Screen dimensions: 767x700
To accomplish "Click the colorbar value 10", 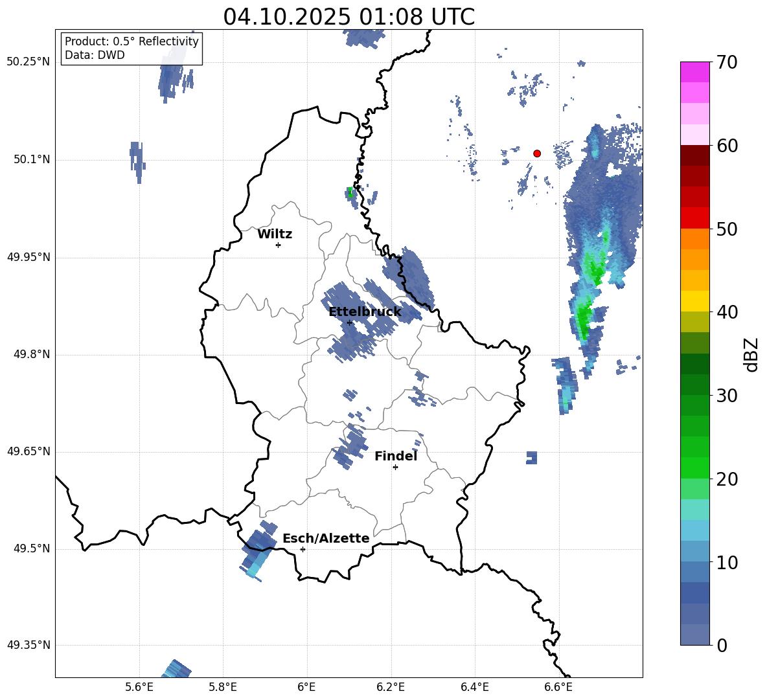I will [727, 563].
